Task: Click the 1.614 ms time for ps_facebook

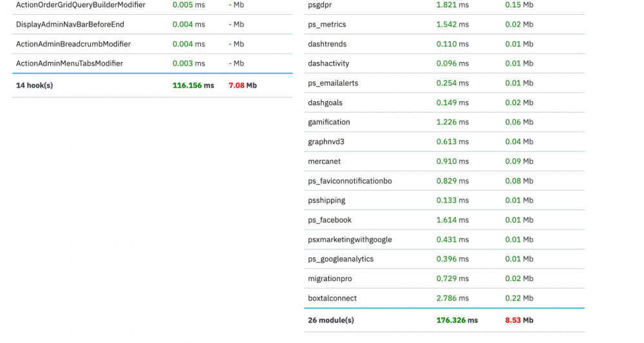Action: click(453, 220)
